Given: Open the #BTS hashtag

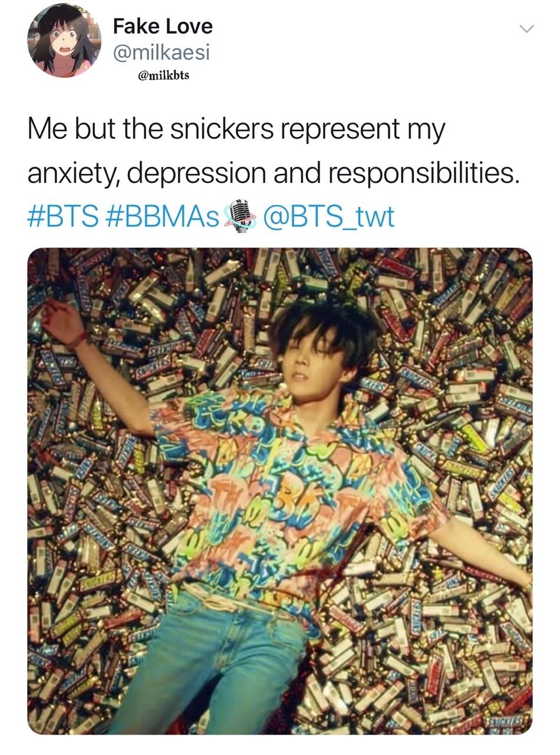Looking at the screenshot, I should point(64,216).
